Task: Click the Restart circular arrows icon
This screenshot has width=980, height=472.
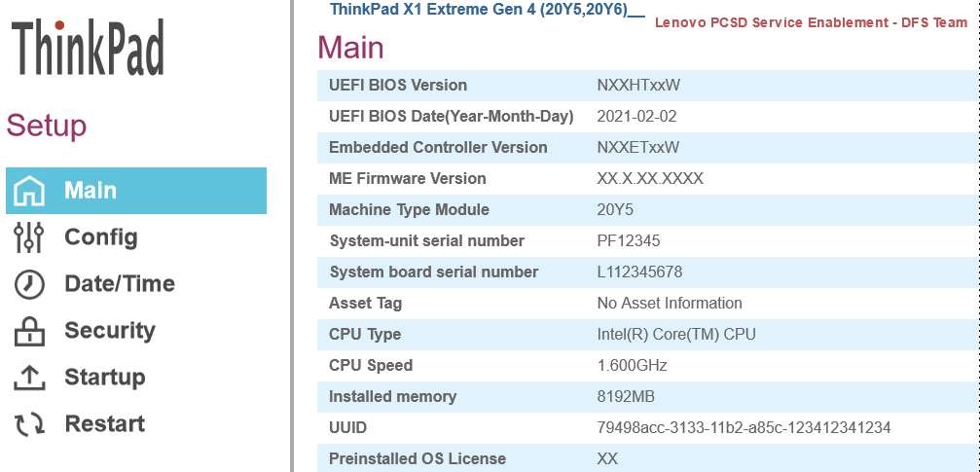Action: click(29, 424)
